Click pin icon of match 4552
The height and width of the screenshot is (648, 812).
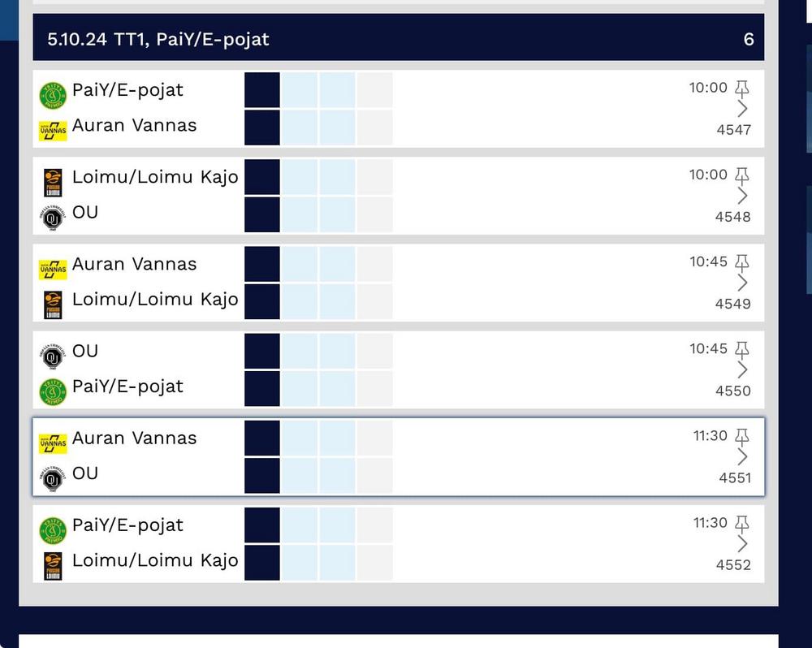click(741, 523)
